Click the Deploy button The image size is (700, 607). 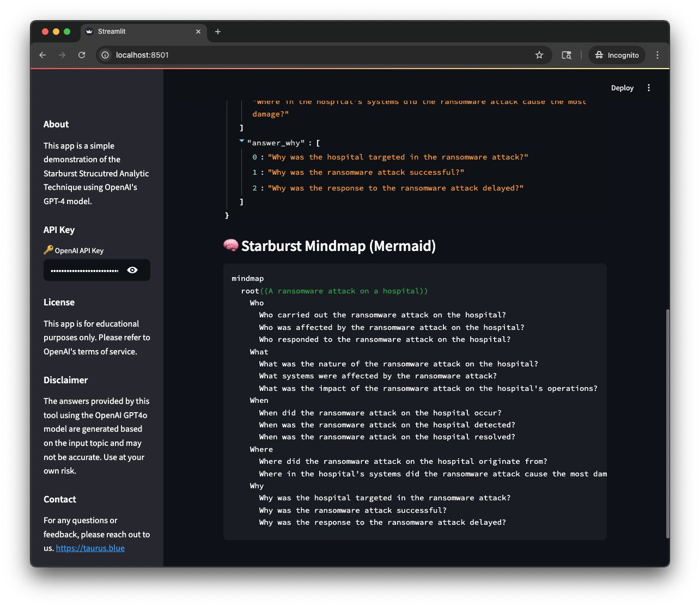pos(622,88)
